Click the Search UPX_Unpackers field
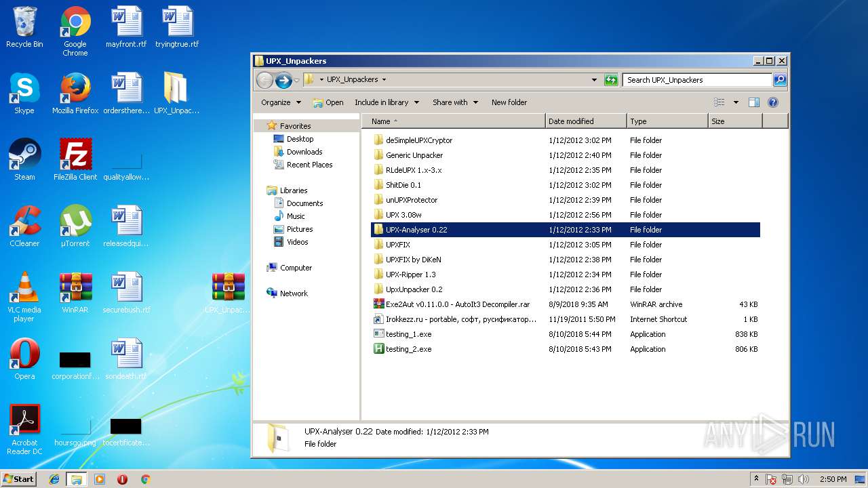Screen dimensions: 868x488 [697, 80]
